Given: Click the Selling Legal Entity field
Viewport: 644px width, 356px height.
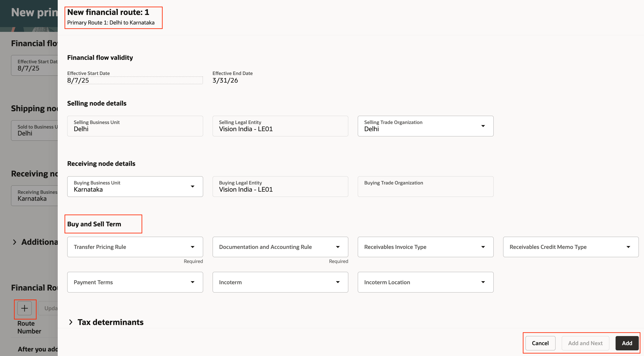Looking at the screenshot, I should click(280, 126).
